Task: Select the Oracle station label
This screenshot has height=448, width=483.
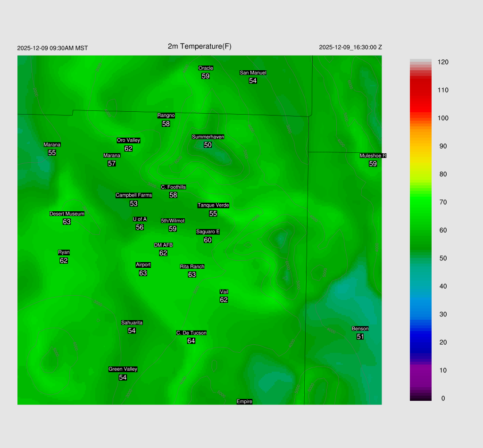Action: [x=205, y=68]
